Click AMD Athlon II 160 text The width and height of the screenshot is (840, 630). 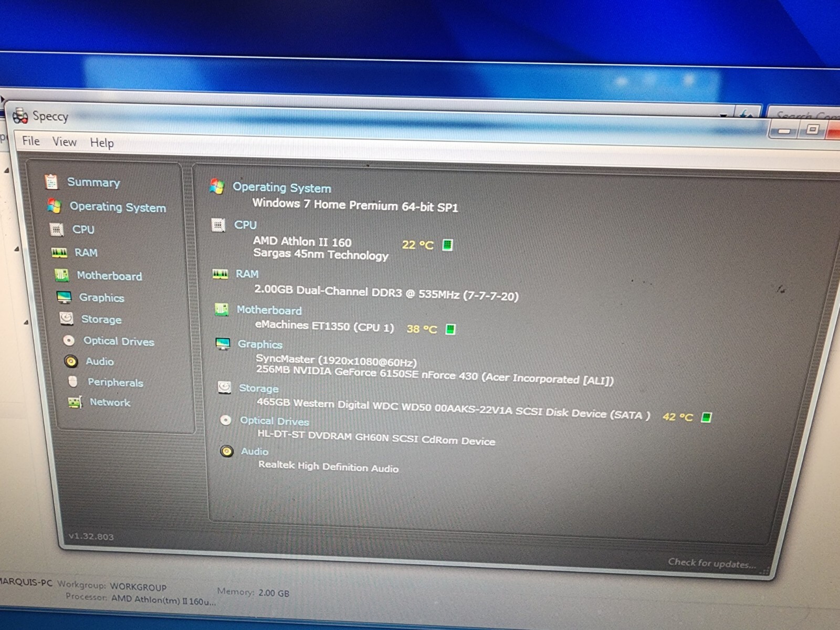[302, 241]
